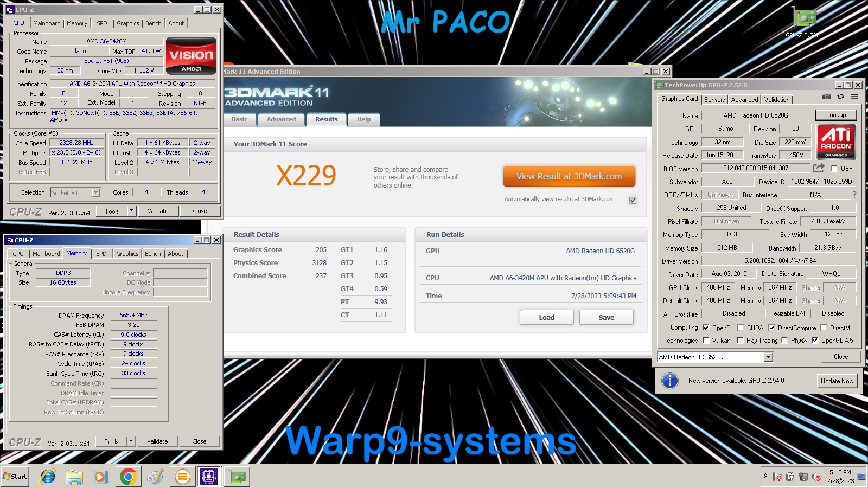Toggle the CUDA checkbox
The height and width of the screenshot is (488, 868).
pos(741,328)
